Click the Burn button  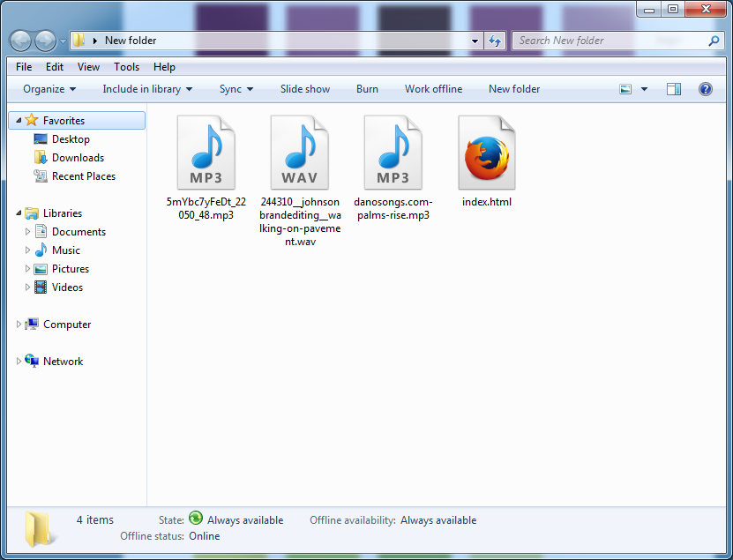click(x=367, y=89)
